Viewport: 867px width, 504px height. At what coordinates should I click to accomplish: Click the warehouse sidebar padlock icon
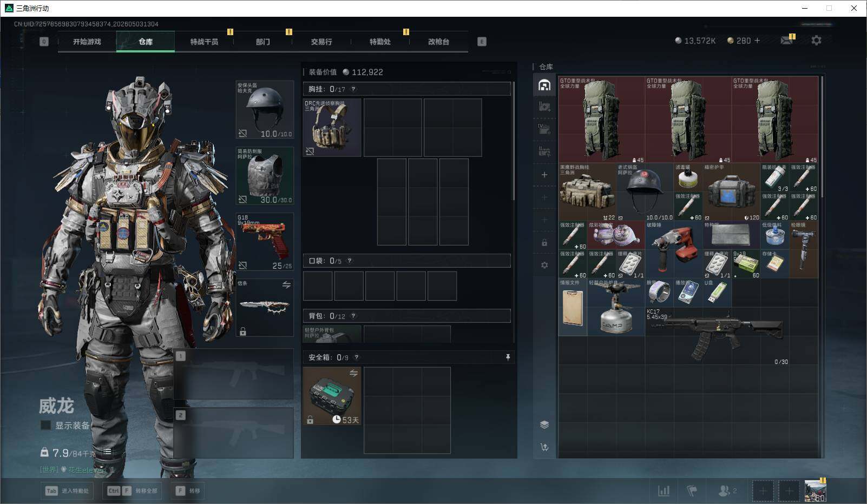click(544, 242)
